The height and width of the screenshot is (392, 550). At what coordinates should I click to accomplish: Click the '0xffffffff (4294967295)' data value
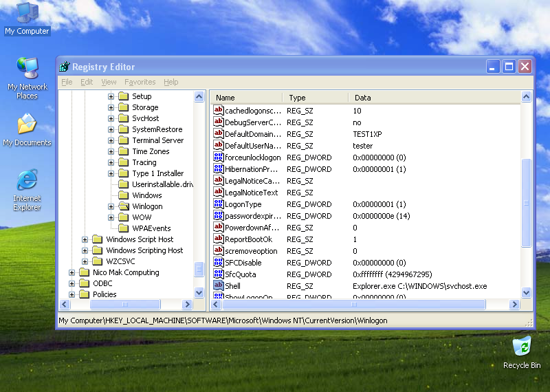[x=393, y=274]
